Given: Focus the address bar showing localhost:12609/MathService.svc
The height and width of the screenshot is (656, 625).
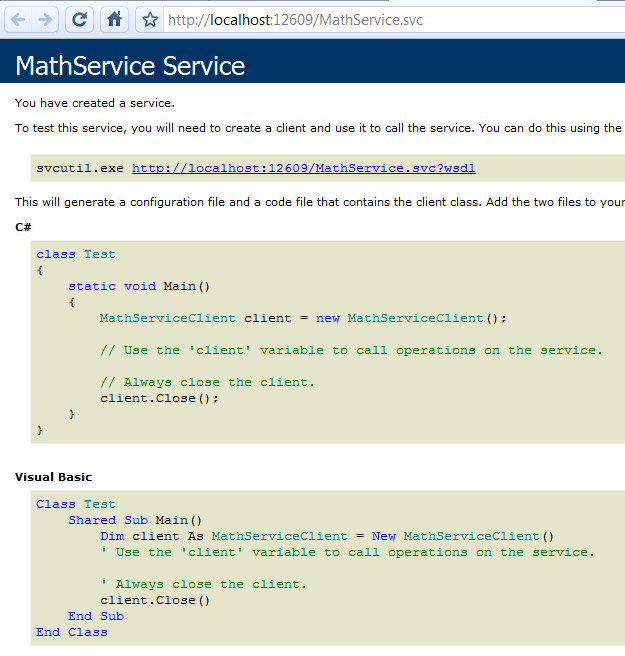Looking at the screenshot, I should point(393,20).
